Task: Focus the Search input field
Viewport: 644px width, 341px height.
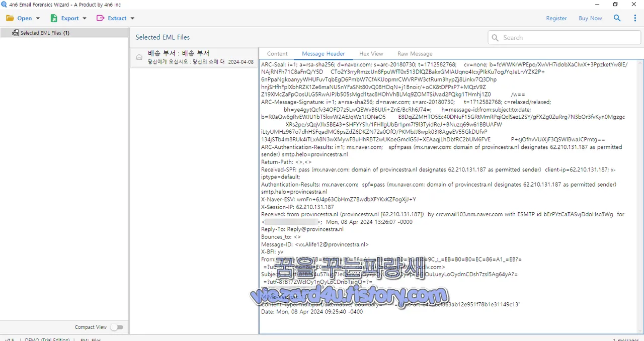Action: [x=564, y=38]
